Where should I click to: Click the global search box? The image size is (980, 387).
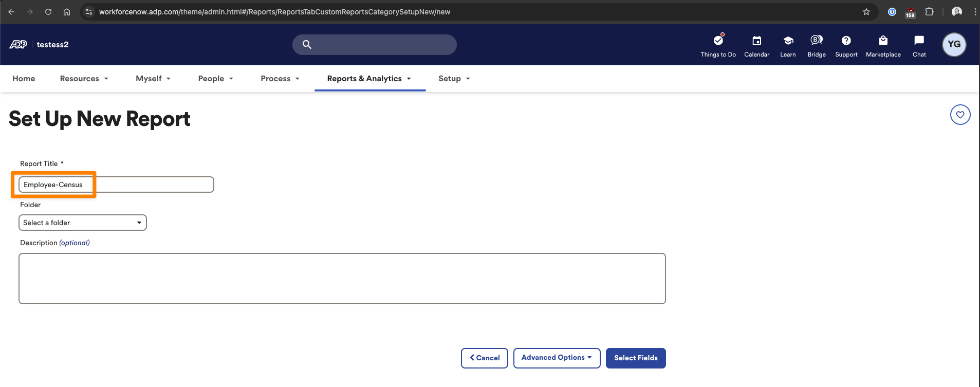click(x=375, y=45)
